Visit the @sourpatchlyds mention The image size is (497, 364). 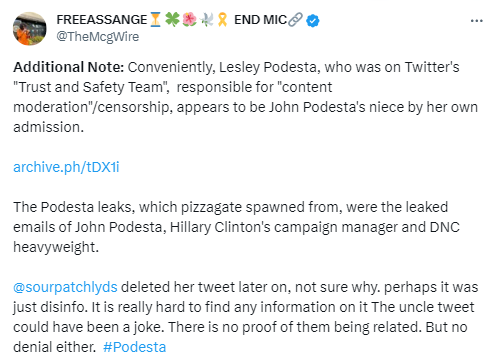(x=65, y=287)
